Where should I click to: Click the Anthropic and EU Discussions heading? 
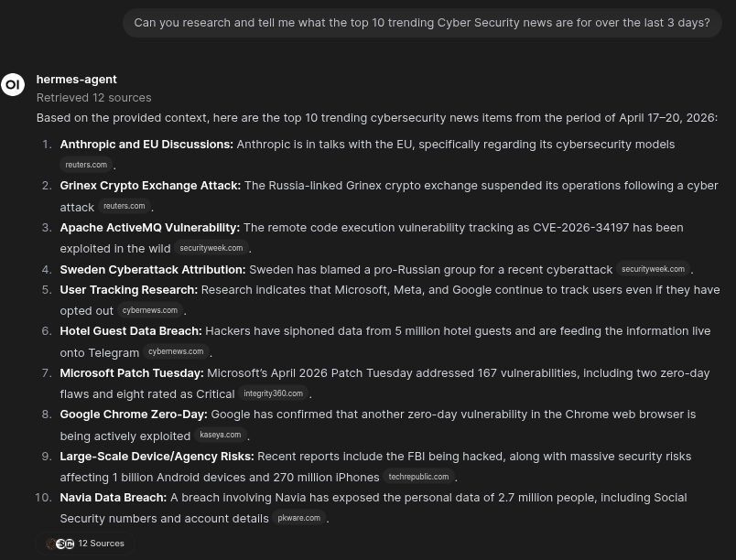[146, 144]
